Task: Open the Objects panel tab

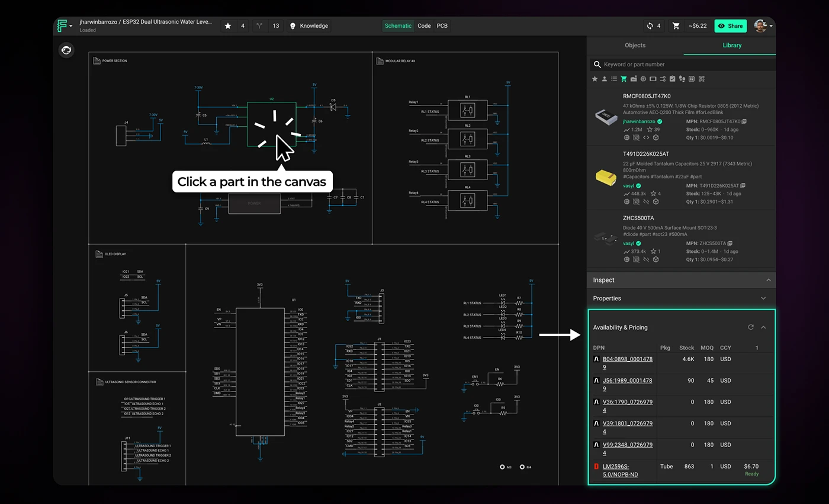Action: pyautogui.click(x=635, y=45)
